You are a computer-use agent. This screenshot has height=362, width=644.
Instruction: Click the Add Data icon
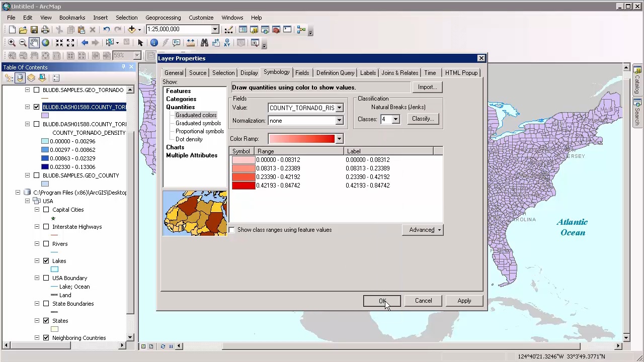[132, 30]
